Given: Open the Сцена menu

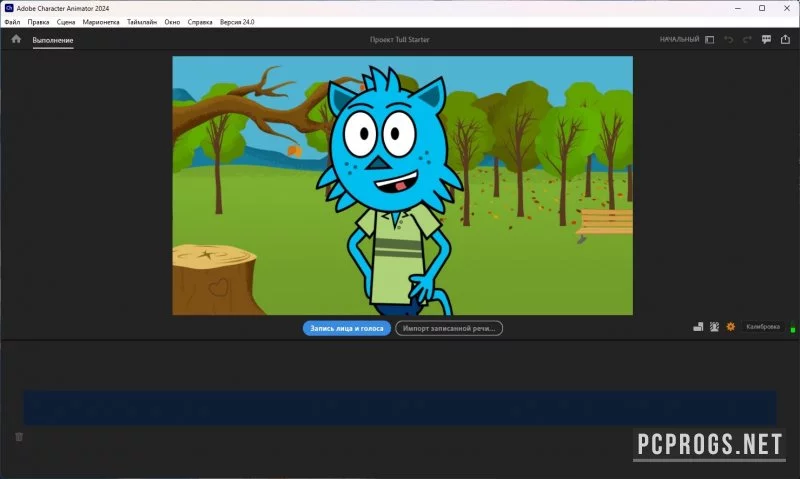Looking at the screenshot, I should coord(66,22).
